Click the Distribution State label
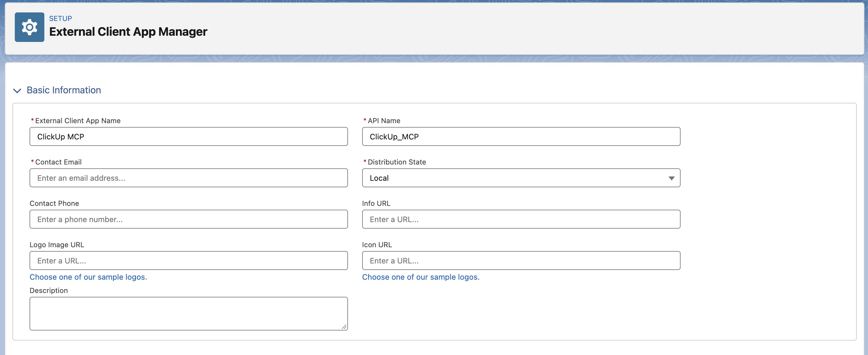Viewport: 868px width, 355px height. click(396, 162)
